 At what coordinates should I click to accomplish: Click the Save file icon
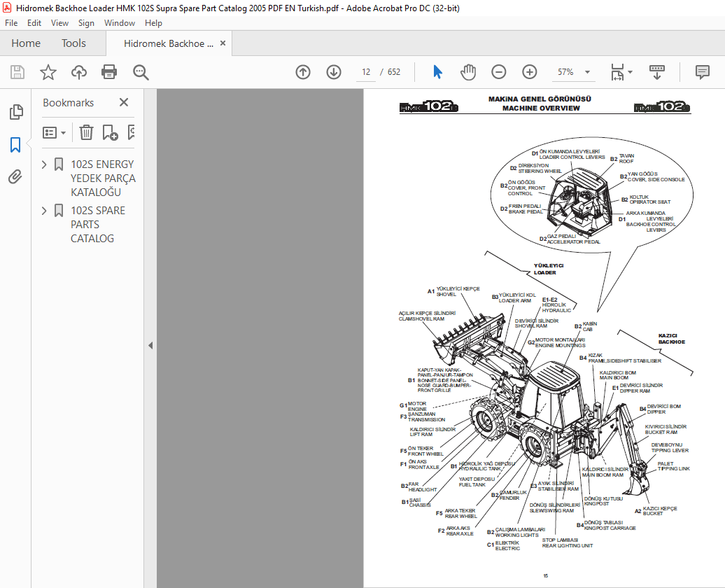click(x=17, y=72)
